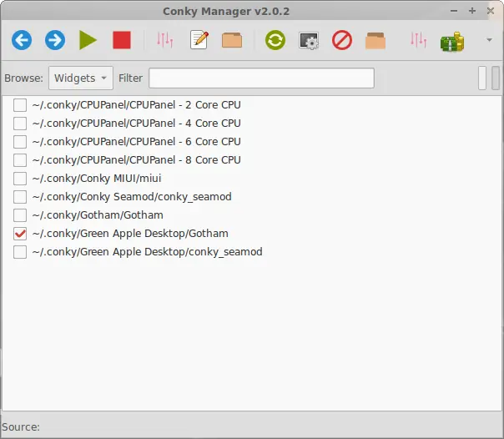Stop the selected widget with red square
The height and width of the screenshot is (439, 504).
pos(122,40)
